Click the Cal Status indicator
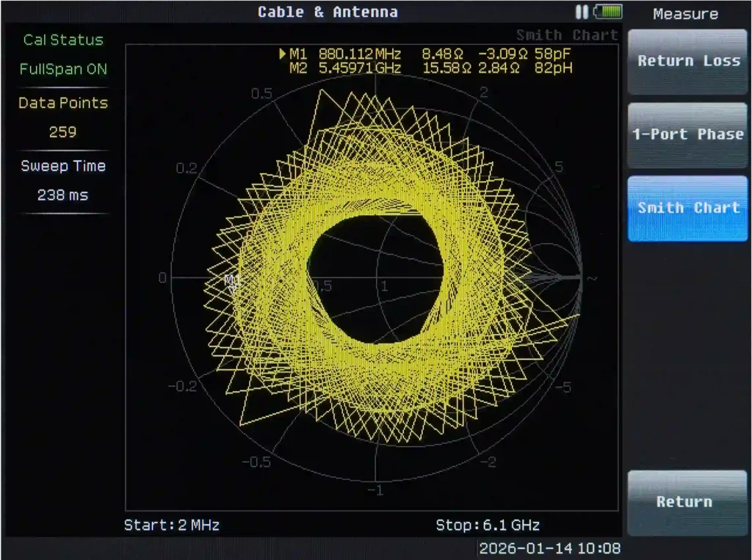Screen dimensions: 752x560 pyautogui.click(x=62, y=40)
